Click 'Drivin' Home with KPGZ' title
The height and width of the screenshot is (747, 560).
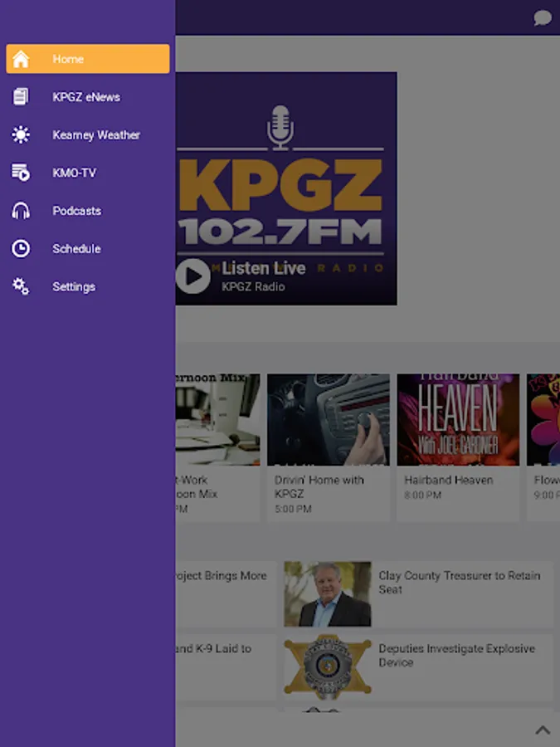coord(319,486)
